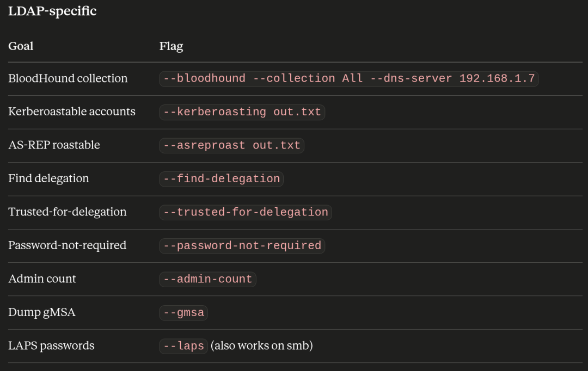Select the AS-REP roastable goal text

[54, 145]
